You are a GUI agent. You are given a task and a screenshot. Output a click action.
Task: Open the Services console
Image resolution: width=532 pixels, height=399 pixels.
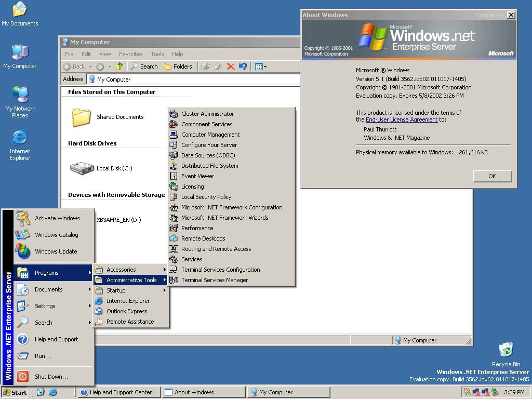coord(231,259)
